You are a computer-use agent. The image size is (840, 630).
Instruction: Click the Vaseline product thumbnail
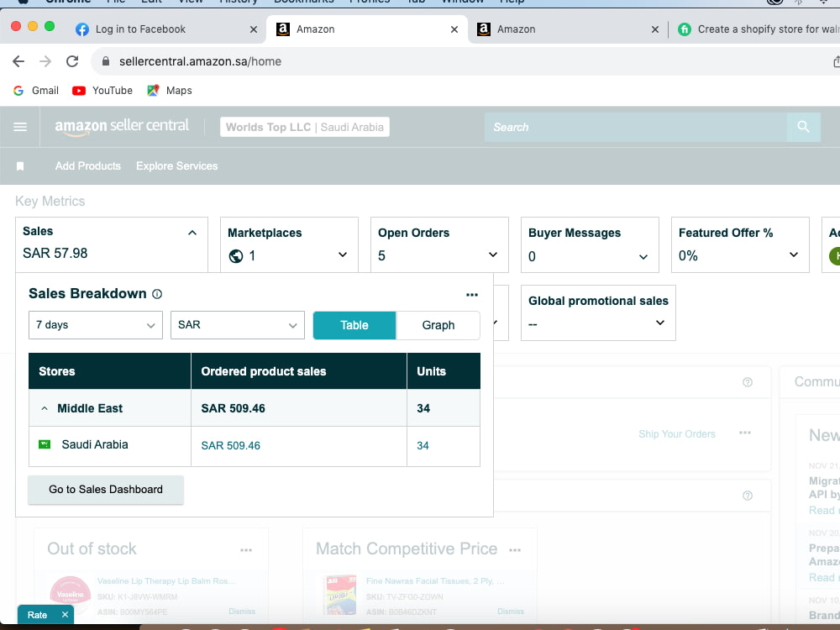[x=71, y=595]
